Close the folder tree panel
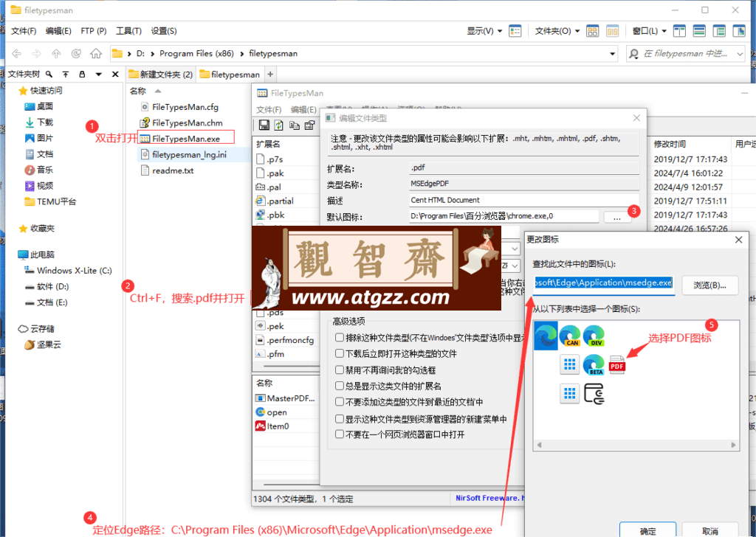The width and height of the screenshot is (756, 537). click(115, 75)
